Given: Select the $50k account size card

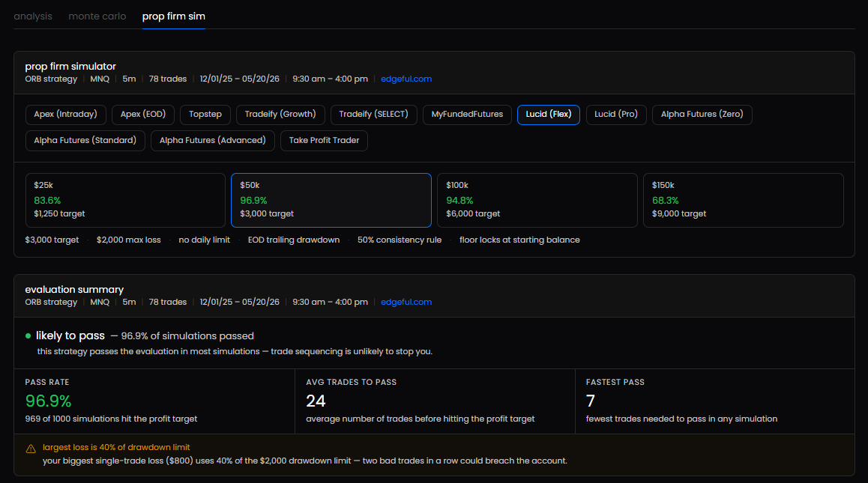Looking at the screenshot, I should click(331, 200).
